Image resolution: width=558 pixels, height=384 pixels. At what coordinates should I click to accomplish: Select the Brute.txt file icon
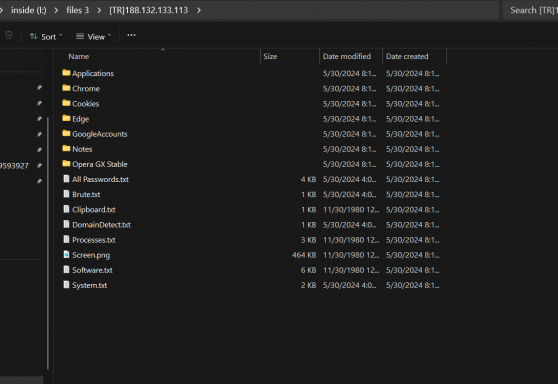(x=66, y=194)
